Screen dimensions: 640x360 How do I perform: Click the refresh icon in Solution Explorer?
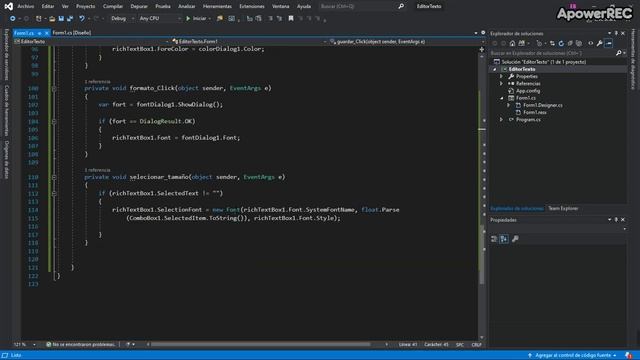point(561,43)
